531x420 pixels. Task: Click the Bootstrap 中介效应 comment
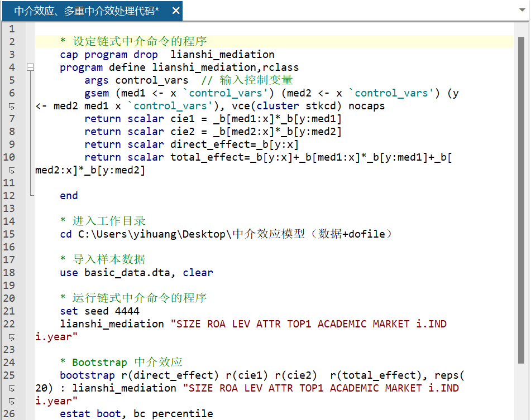121,362
